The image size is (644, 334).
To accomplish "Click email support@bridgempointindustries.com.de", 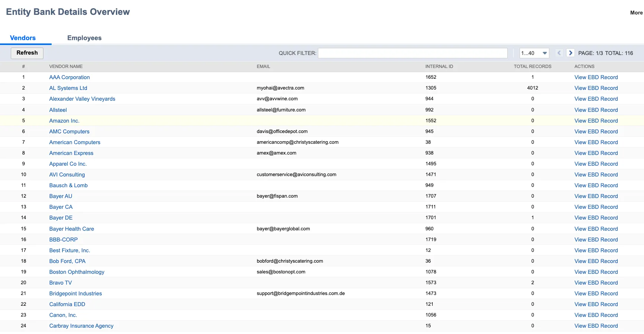I will (x=301, y=294).
